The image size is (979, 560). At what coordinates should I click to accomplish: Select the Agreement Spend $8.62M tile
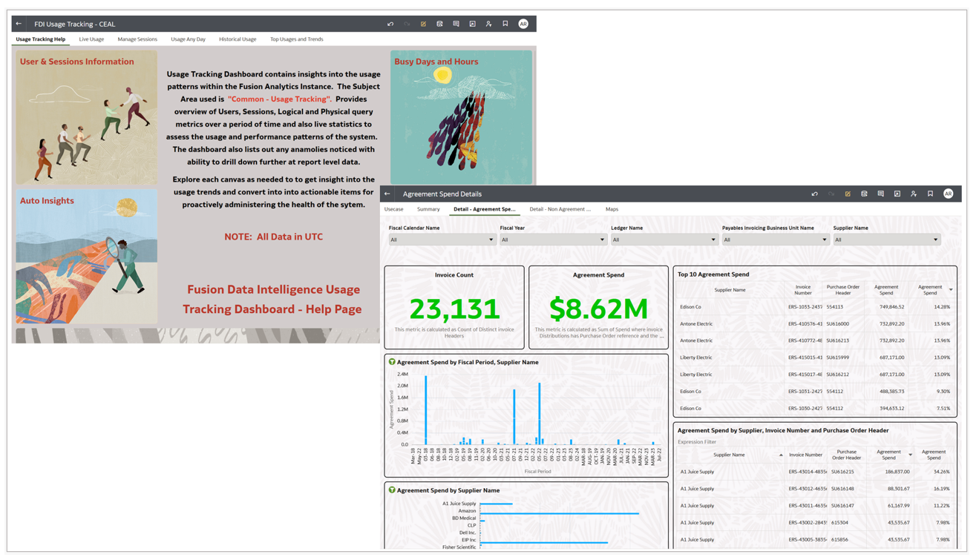click(x=598, y=307)
